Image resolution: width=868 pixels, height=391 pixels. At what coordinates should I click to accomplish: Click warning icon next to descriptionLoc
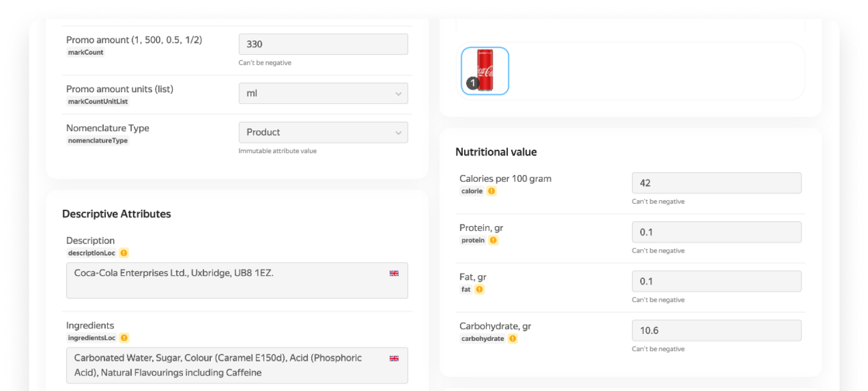coord(124,253)
